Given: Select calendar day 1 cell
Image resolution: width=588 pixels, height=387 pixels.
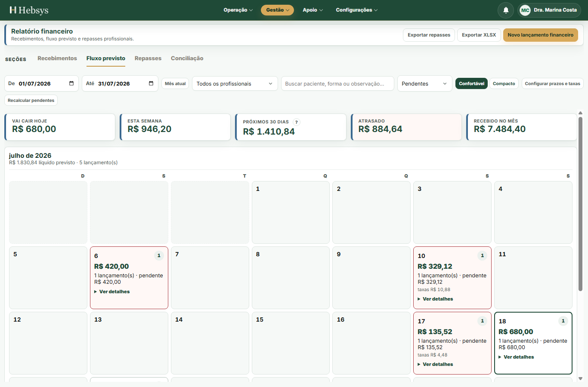Looking at the screenshot, I should point(291,212).
